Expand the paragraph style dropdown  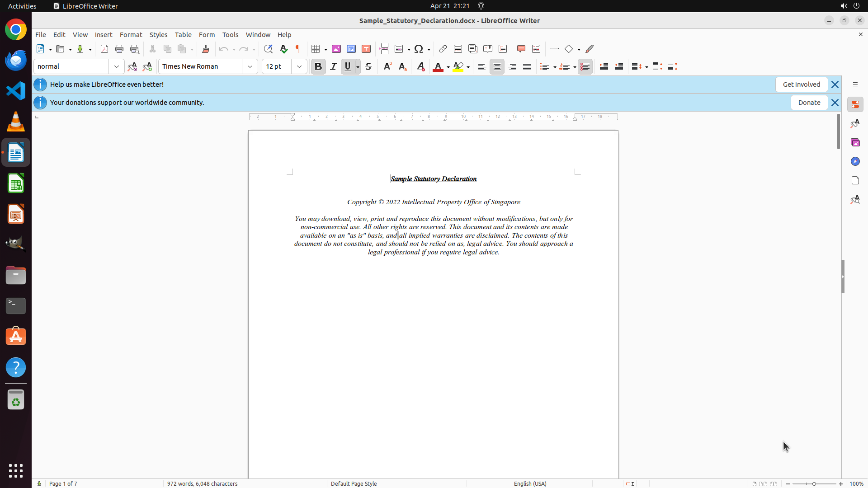pyautogui.click(x=117, y=66)
